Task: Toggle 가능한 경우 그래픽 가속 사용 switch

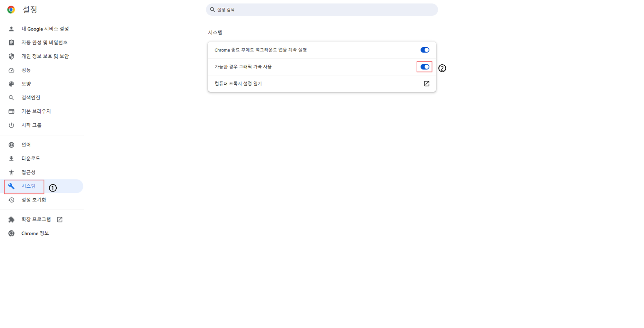Action: (x=425, y=67)
